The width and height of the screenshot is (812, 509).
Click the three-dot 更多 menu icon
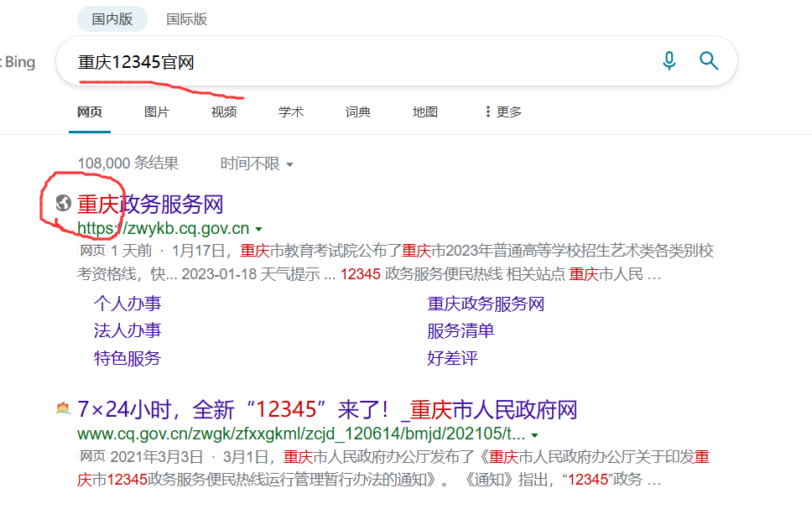[487, 112]
